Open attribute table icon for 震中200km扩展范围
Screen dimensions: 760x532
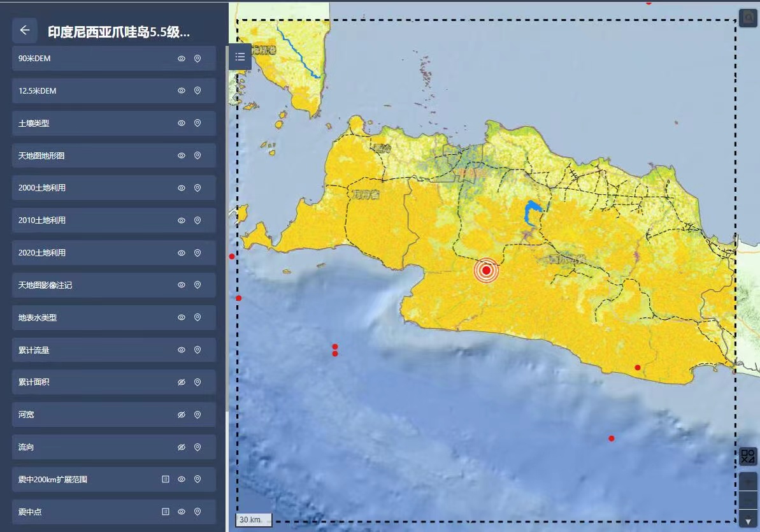[166, 479]
